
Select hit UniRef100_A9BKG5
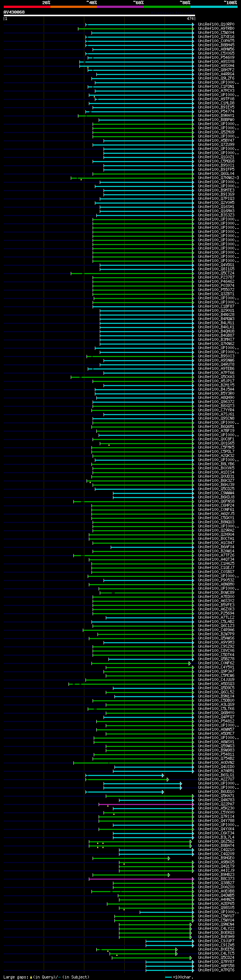point(216,863)
